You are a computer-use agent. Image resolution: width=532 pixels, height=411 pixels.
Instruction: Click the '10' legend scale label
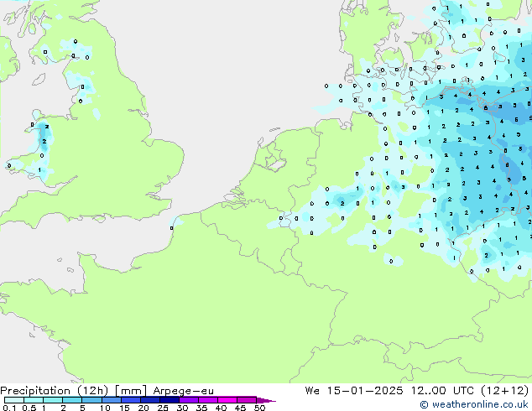(105, 408)
